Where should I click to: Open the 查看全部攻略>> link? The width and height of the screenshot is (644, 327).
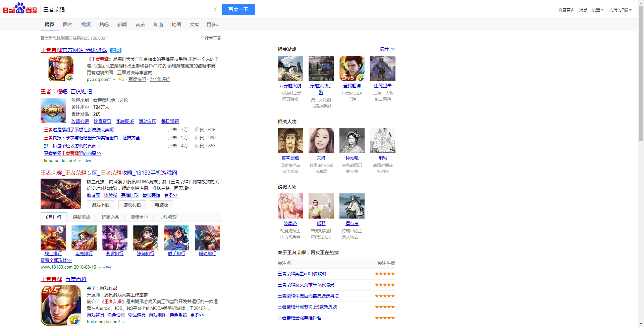[56, 260]
